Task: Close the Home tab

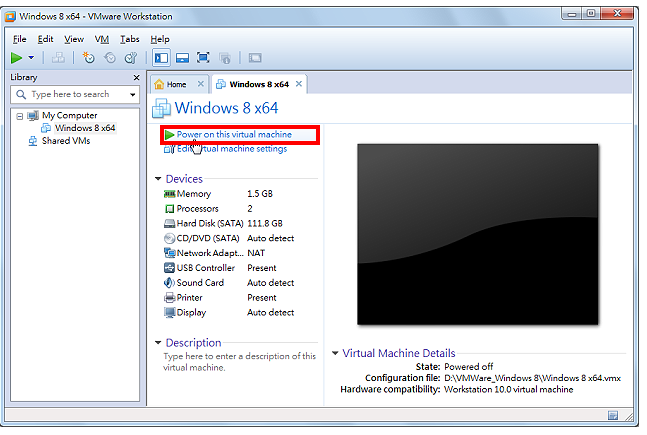Action: pos(201,84)
